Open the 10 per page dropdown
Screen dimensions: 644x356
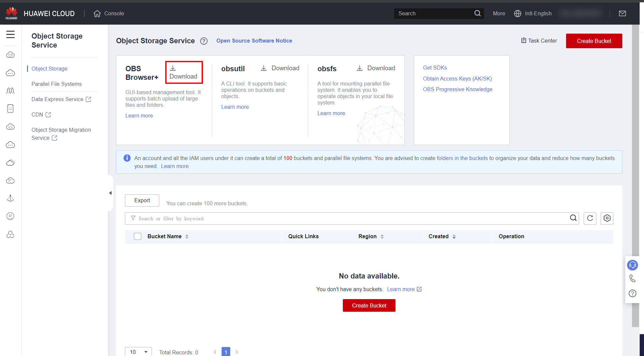(x=138, y=352)
